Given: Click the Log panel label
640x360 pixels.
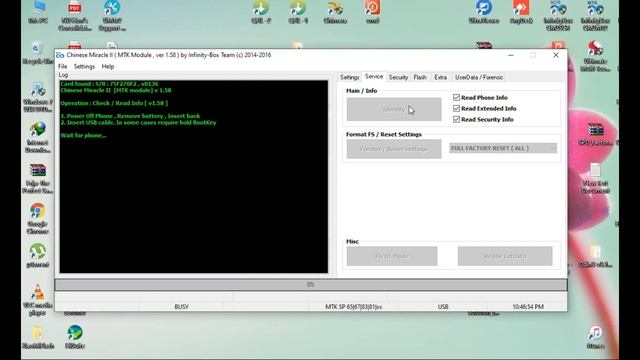Looking at the screenshot, I should coord(63,75).
